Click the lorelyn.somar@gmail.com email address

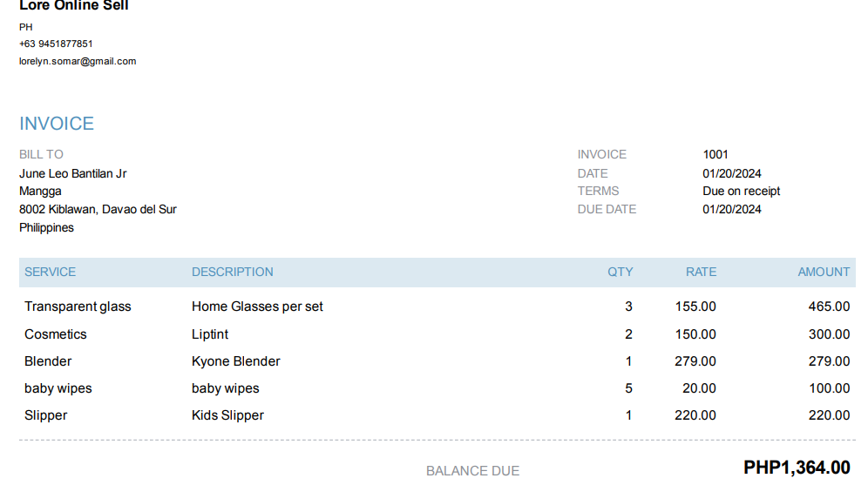78,61
